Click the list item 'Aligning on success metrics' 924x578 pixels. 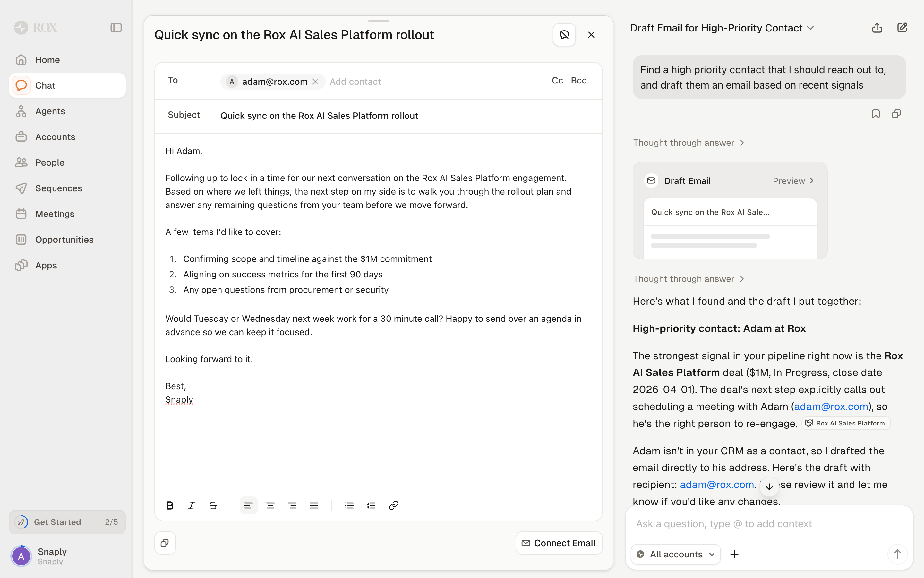tap(283, 274)
